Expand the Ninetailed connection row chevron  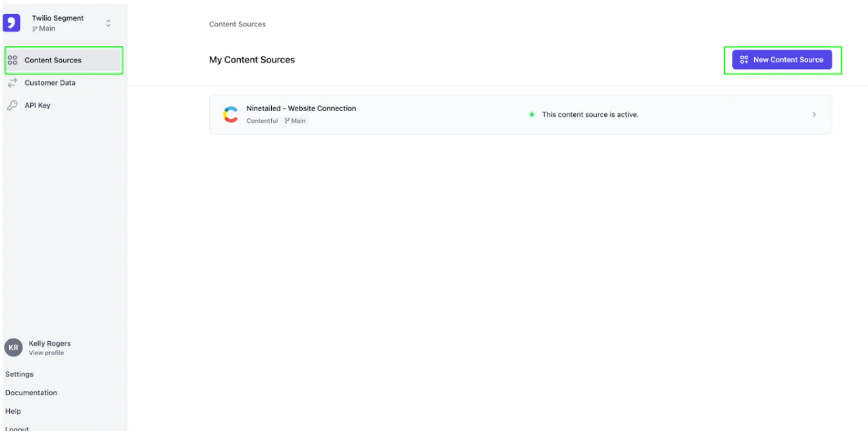(814, 114)
